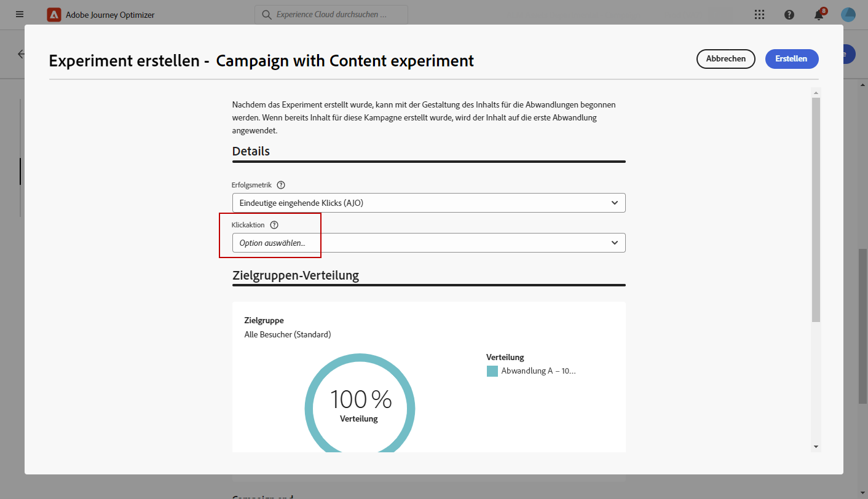Screen dimensions: 868x499
Task: Open the user profile avatar
Action: 848,15
